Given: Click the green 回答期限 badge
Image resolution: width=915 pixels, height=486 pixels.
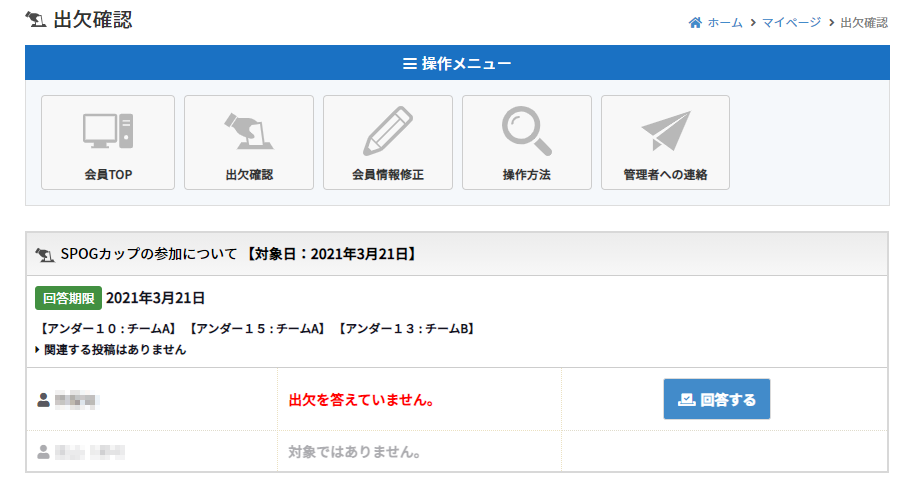Looking at the screenshot, I should (x=68, y=298).
